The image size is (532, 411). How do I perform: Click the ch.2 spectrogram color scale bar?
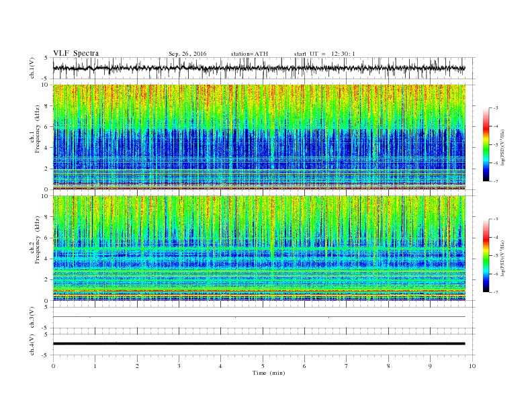486,255
